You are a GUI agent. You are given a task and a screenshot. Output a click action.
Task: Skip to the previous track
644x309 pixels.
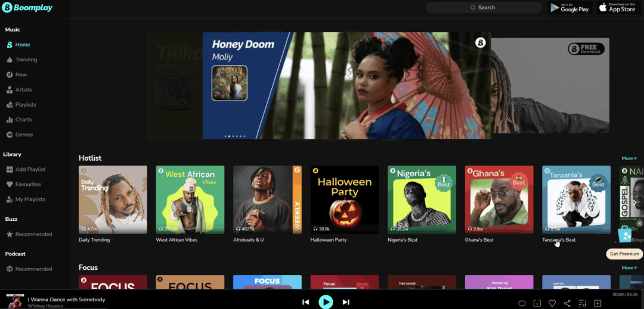pyautogui.click(x=305, y=302)
